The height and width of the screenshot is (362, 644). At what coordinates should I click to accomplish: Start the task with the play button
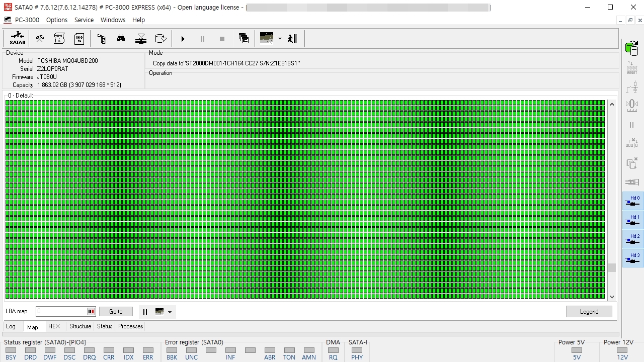pos(183,39)
